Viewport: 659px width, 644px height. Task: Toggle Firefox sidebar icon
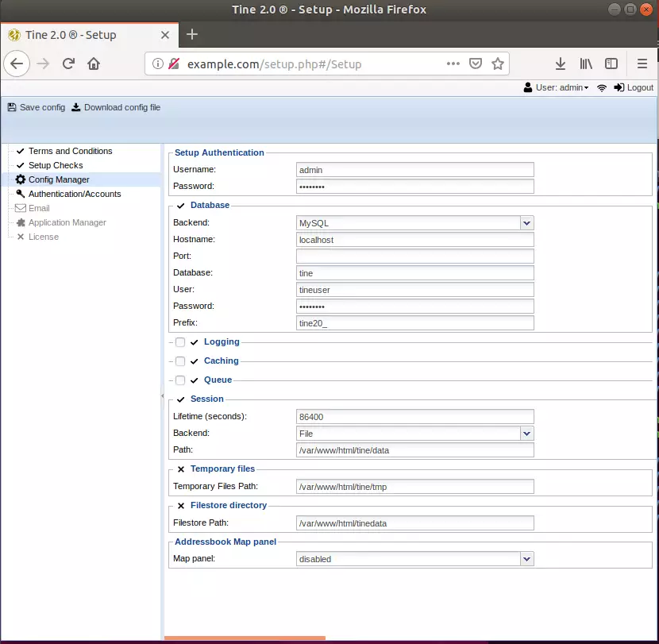[611, 64]
